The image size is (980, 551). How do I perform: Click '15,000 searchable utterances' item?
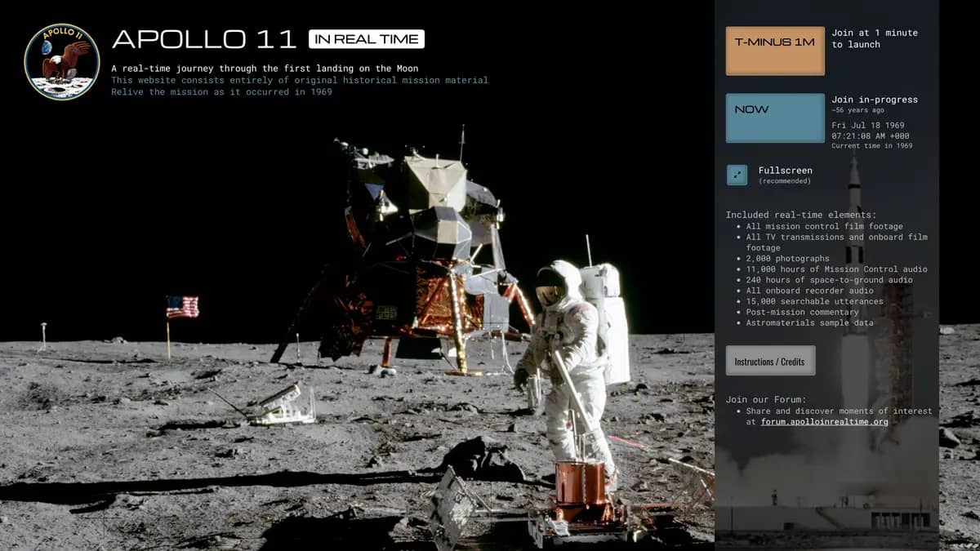tap(814, 301)
